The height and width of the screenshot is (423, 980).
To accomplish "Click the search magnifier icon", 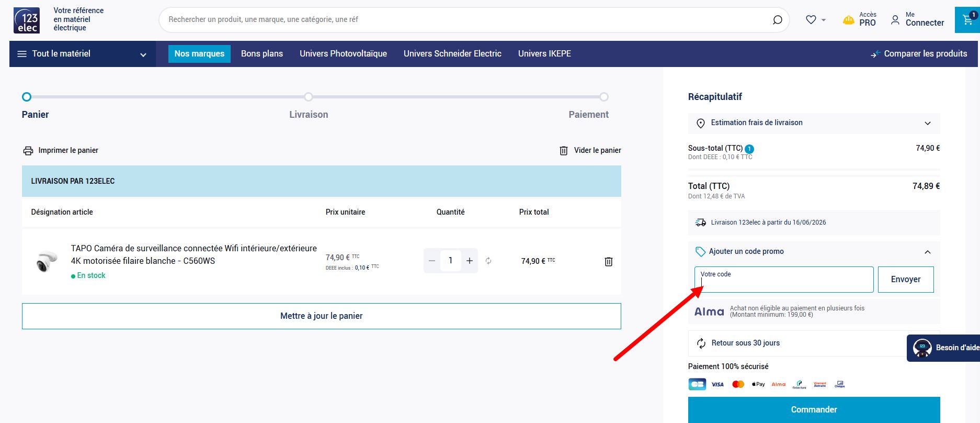I will click(778, 20).
